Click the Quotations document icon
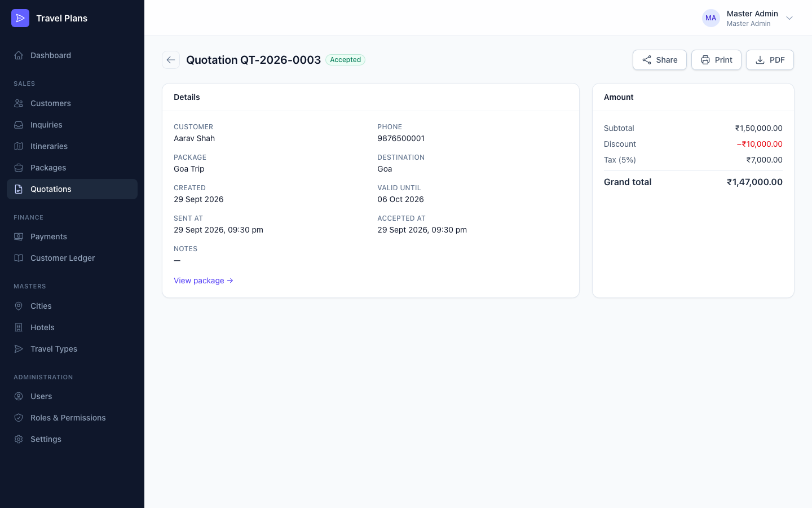 coord(19,189)
